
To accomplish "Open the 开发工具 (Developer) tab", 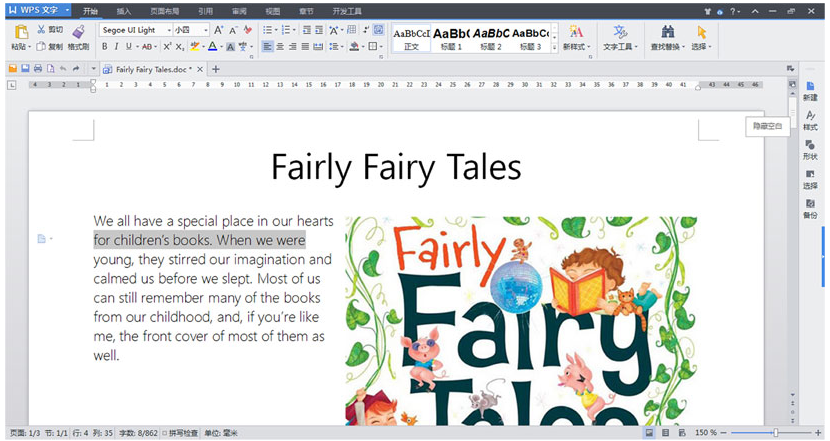I will (x=347, y=11).
